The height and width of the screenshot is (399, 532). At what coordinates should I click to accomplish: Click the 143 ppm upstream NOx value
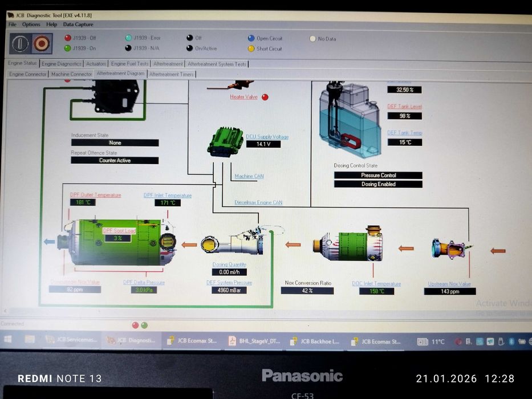tap(450, 291)
